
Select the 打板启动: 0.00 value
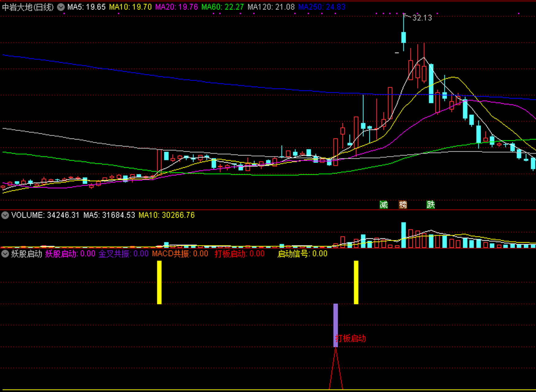click(x=239, y=254)
